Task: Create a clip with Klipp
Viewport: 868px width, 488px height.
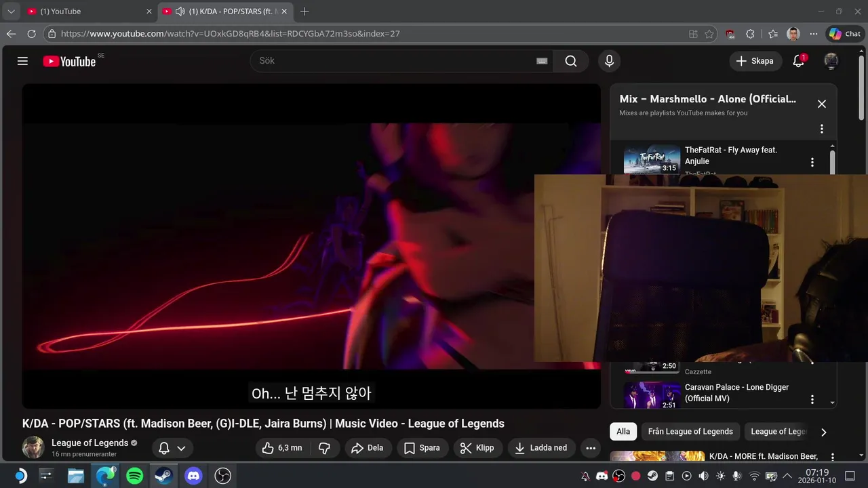Action: 477,448
